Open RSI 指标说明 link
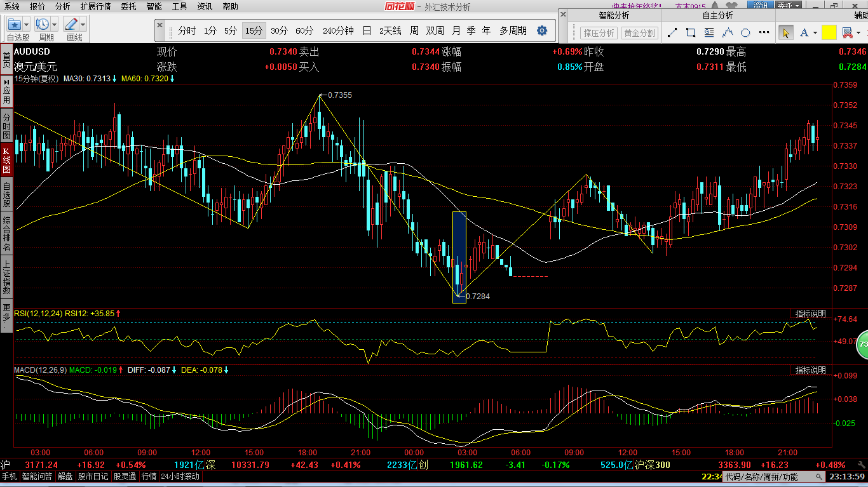 (811, 314)
